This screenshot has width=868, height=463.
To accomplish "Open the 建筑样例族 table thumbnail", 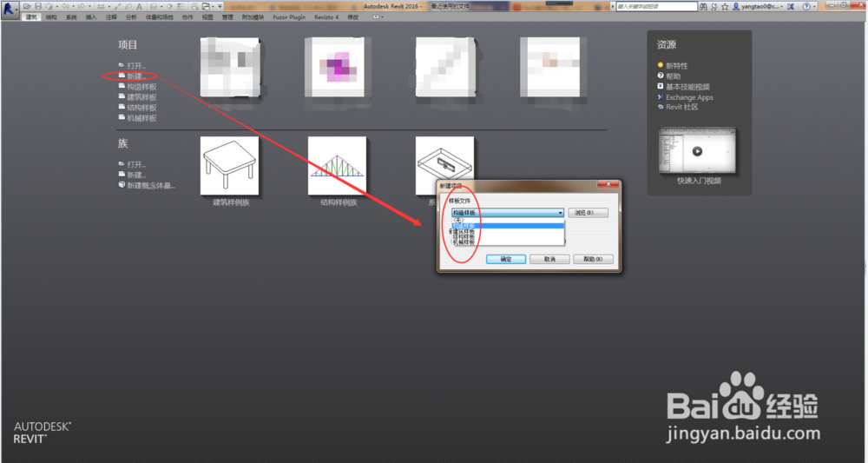I will pos(230,166).
